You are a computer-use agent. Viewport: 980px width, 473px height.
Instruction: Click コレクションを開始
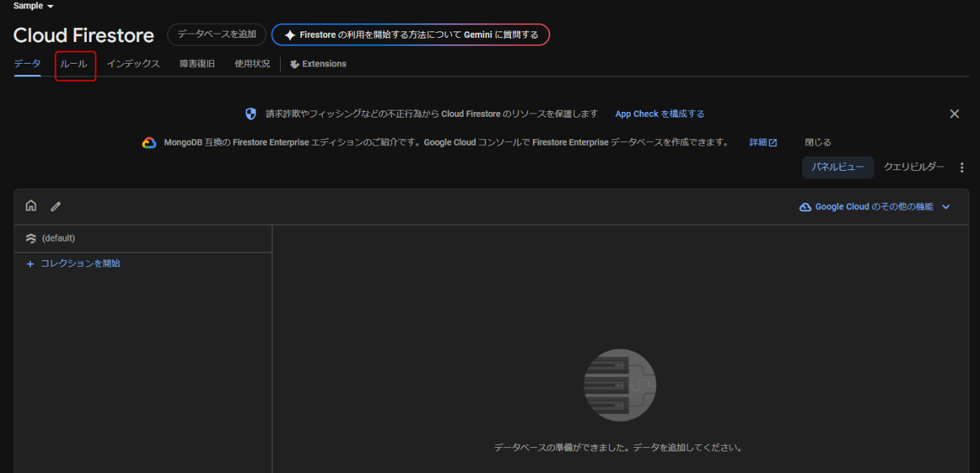(73, 264)
